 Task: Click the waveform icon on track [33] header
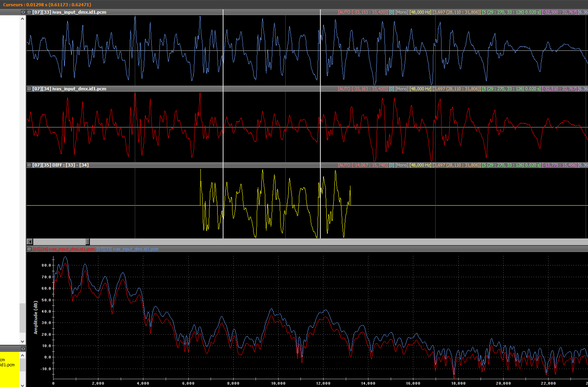pyautogui.click(x=29, y=12)
